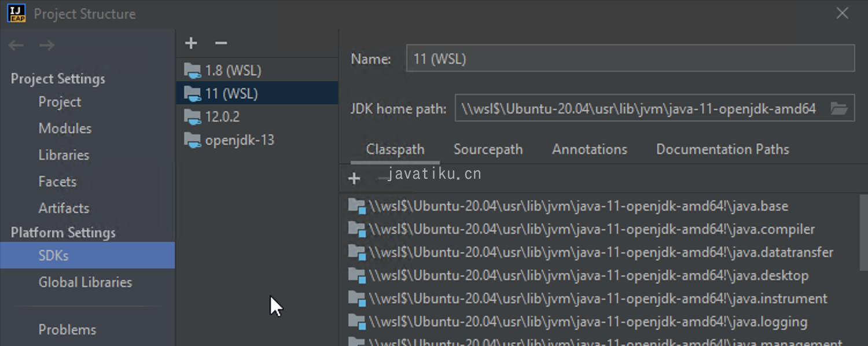Viewport: 868px width, 346px height.
Task: Click the java.desktop entry folder icon
Action: [357, 276]
